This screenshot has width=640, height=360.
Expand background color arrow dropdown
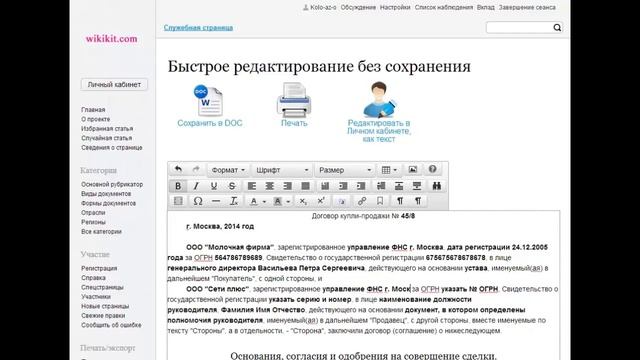click(x=288, y=202)
